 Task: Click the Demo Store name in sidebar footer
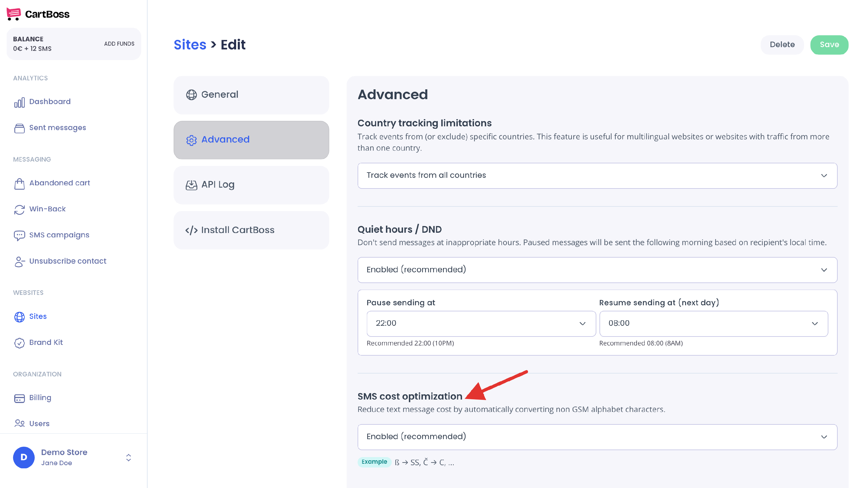(64, 452)
